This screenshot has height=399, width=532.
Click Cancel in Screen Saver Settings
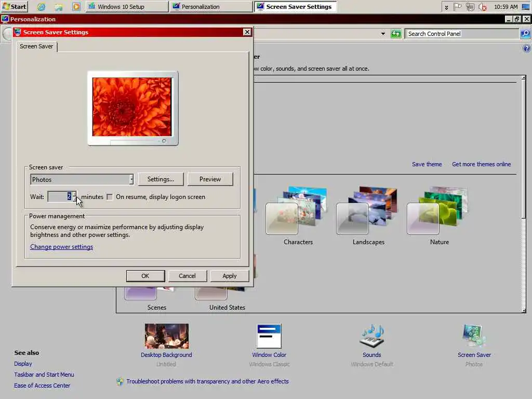click(187, 276)
